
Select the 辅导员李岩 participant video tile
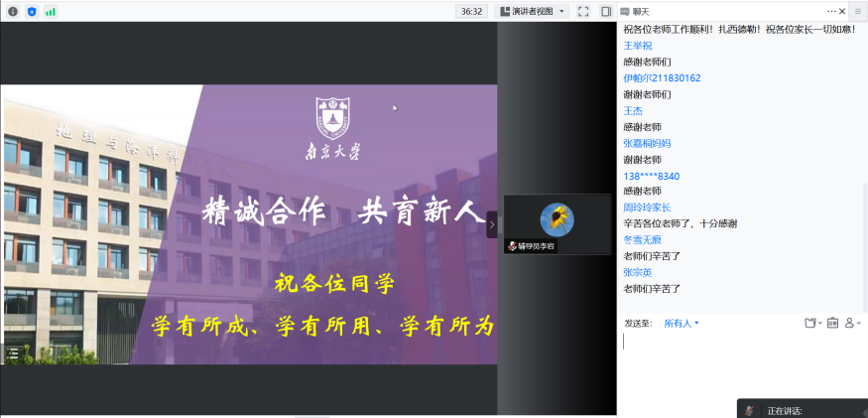point(557,223)
